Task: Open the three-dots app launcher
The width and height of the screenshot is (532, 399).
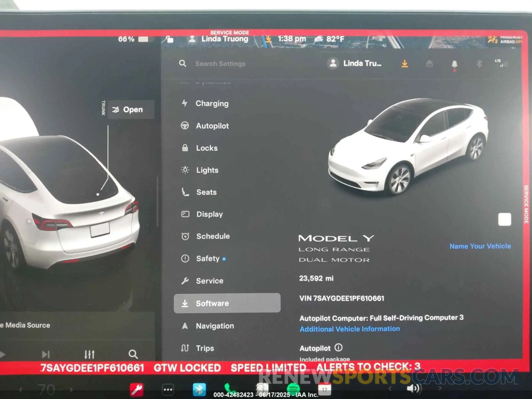Action: pyautogui.click(x=168, y=390)
